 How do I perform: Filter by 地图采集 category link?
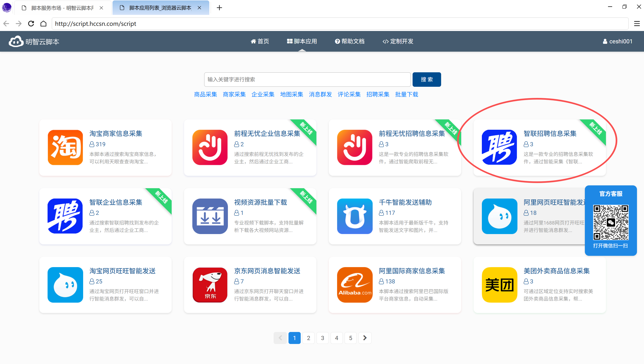[292, 94]
